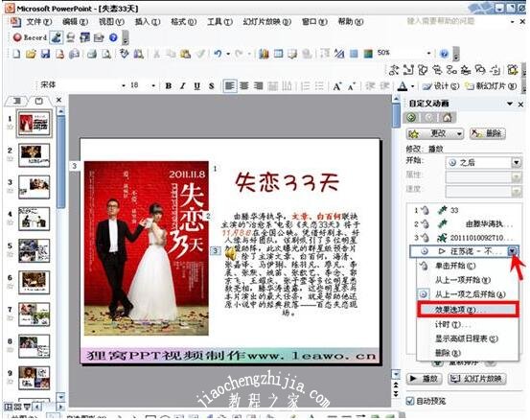
Task: Toggle Underline formatting
Action: (x=197, y=86)
